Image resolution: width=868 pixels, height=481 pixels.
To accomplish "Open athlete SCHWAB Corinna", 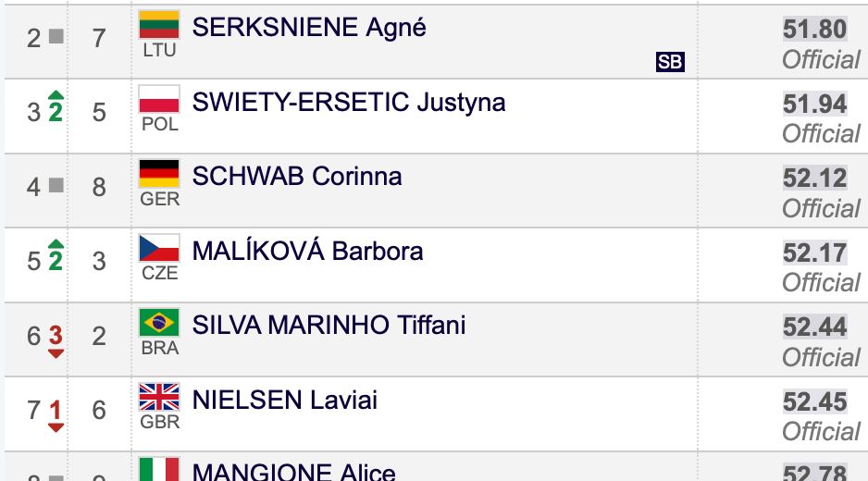I will (x=297, y=177).
